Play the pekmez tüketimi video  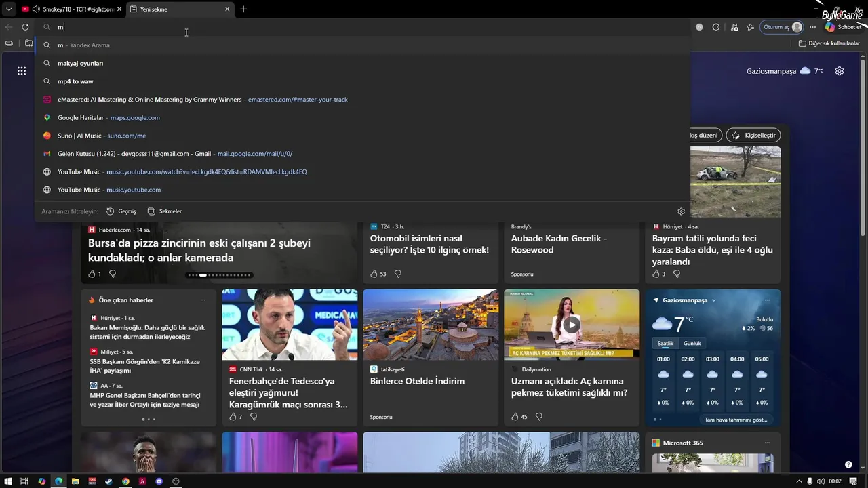572,324
